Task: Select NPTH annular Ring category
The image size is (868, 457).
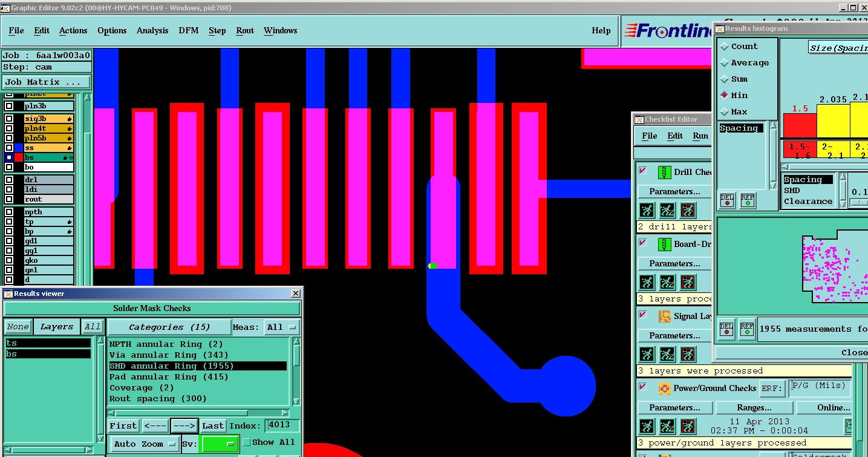Action: pos(198,344)
